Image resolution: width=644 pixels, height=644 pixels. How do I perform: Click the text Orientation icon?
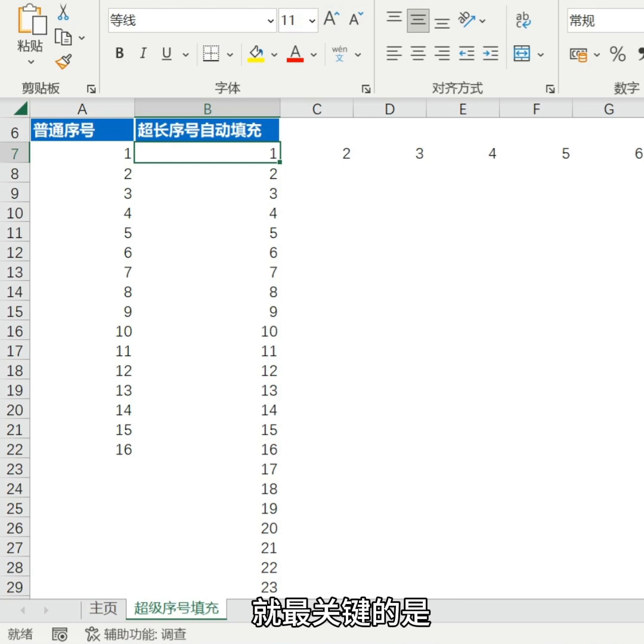click(x=467, y=19)
